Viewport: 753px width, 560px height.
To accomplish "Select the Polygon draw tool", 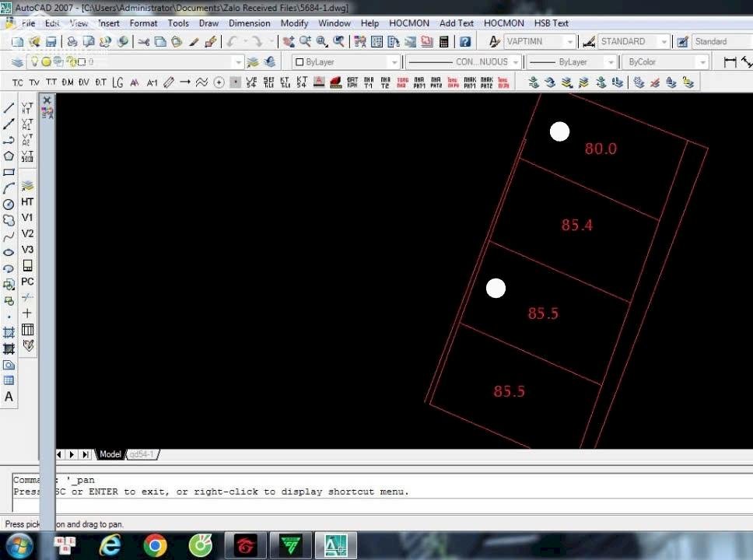I will pos(9,156).
